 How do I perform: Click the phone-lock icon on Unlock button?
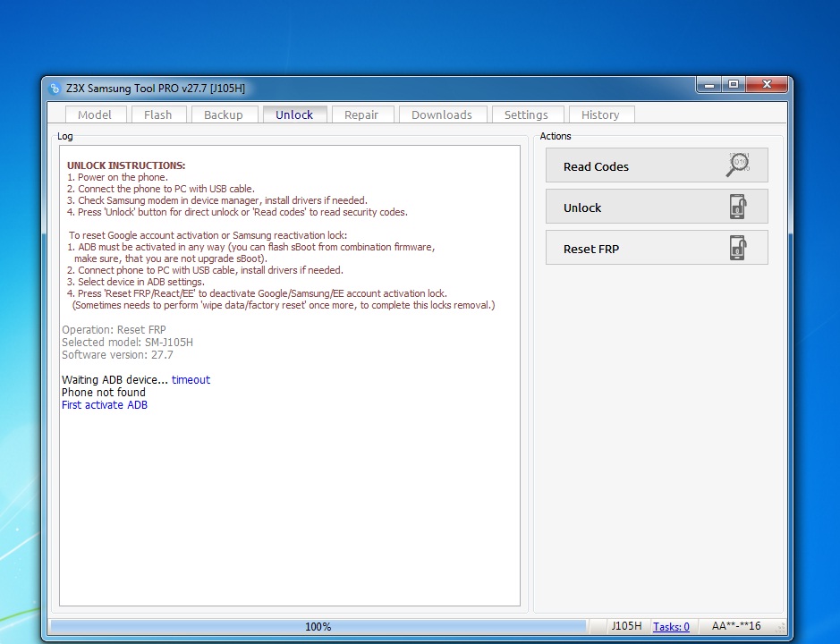738,207
